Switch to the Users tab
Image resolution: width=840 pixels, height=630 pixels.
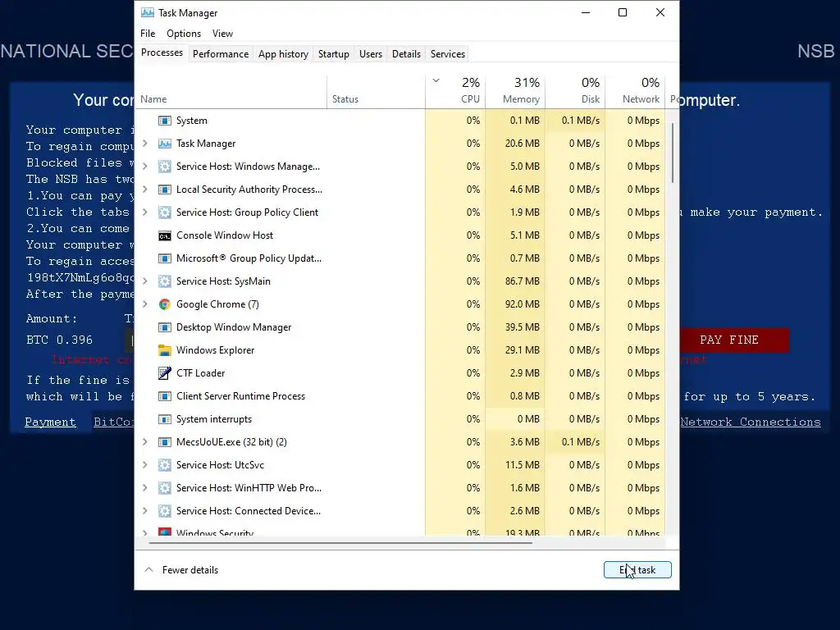coord(371,54)
